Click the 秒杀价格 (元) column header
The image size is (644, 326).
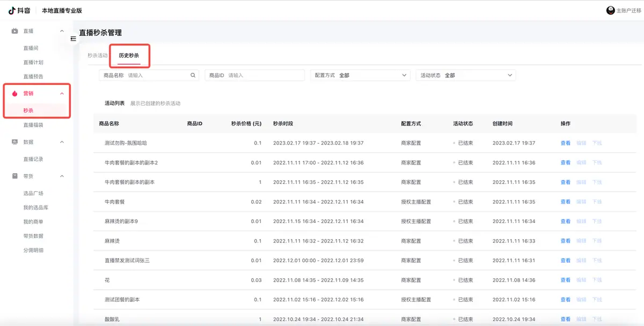tap(246, 123)
